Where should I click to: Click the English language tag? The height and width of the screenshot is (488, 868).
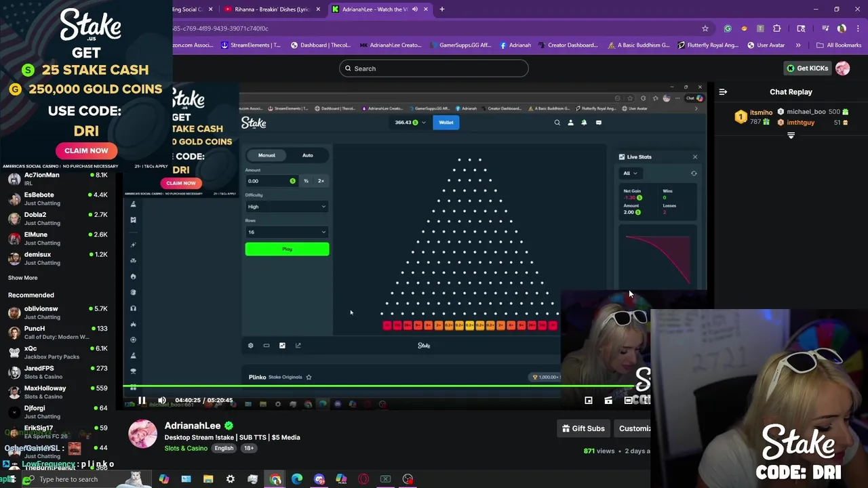coord(224,448)
